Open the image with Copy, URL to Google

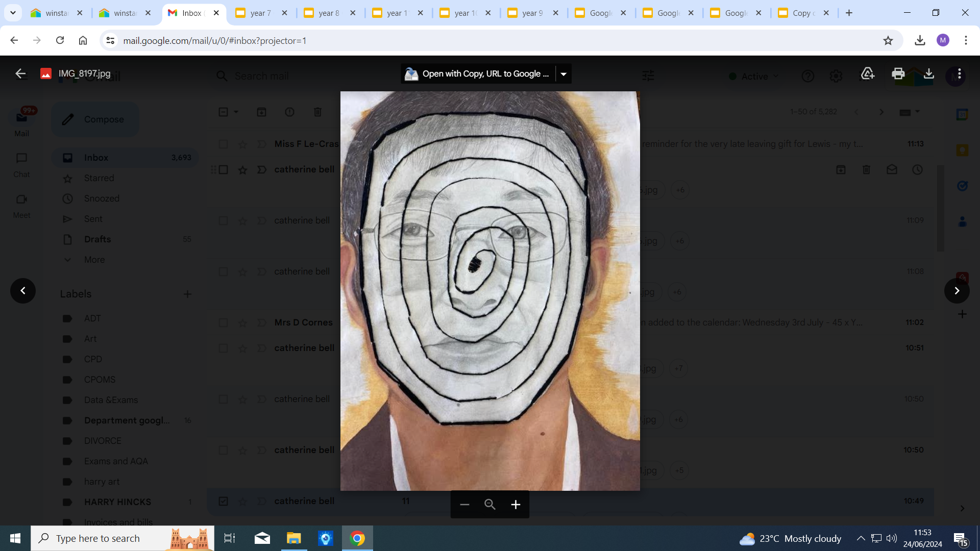coord(478,74)
